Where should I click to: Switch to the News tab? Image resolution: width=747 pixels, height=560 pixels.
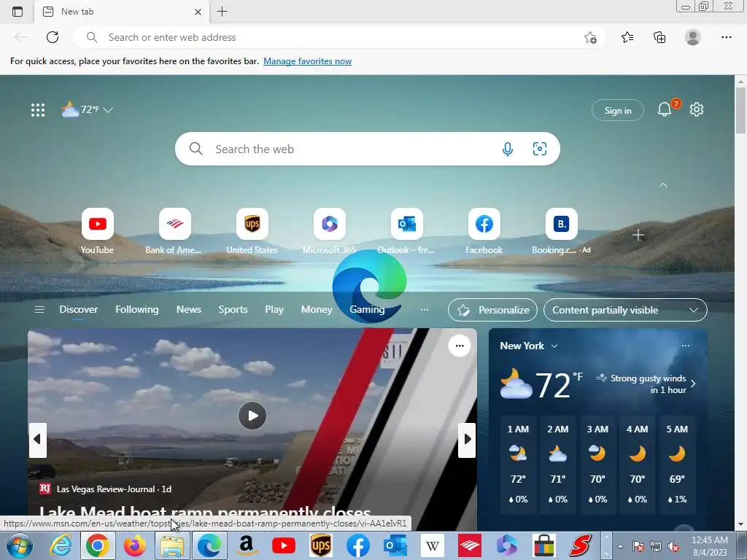[189, 309]
